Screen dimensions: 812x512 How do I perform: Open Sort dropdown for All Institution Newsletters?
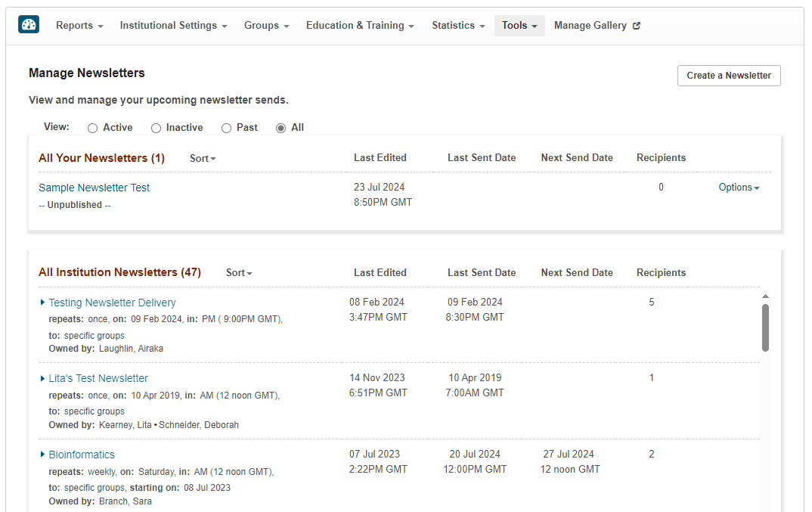239,273
